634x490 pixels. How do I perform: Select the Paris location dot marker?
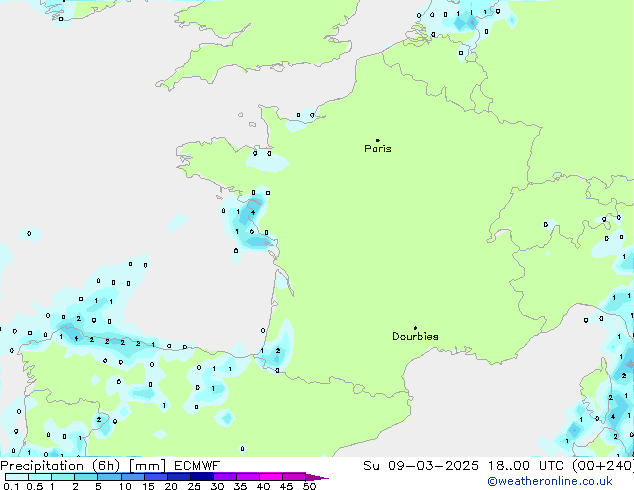378,140
